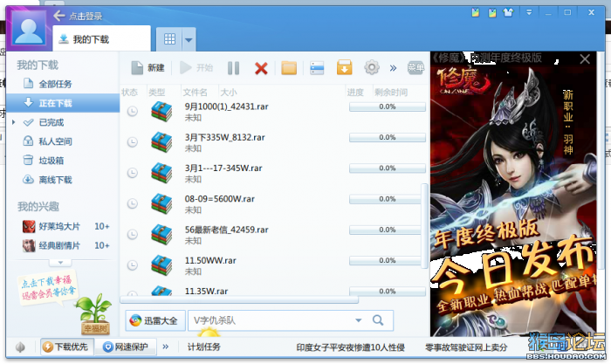Expand the interests list down arrow
The image size is (611, 364).
coord(60,263)
